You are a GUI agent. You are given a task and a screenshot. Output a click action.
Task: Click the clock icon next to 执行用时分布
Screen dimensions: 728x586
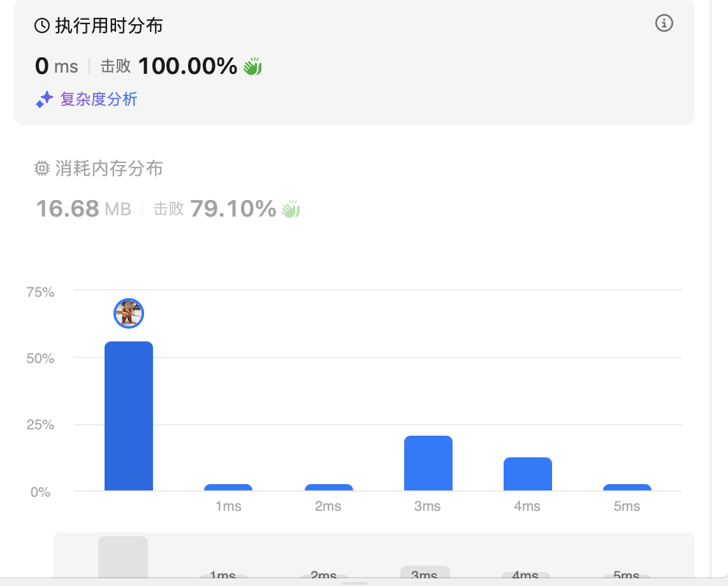(42, 25)
